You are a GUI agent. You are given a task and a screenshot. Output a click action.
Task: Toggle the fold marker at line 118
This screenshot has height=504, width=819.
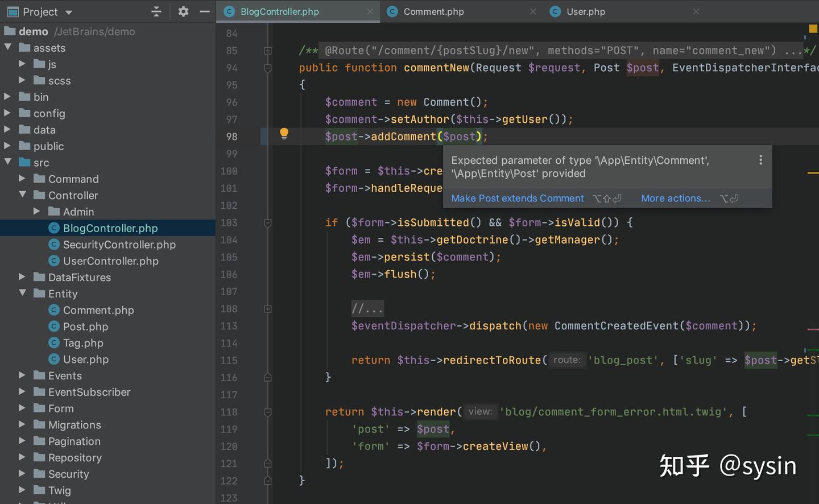[x=267, y=411]
